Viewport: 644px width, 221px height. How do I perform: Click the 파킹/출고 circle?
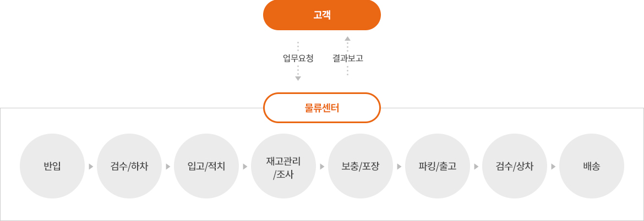[x=438, y=166]
